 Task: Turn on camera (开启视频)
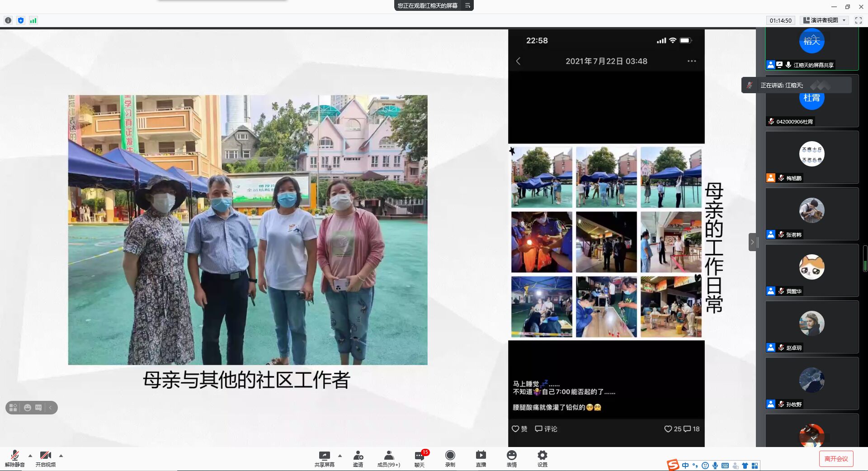point(45,456)
